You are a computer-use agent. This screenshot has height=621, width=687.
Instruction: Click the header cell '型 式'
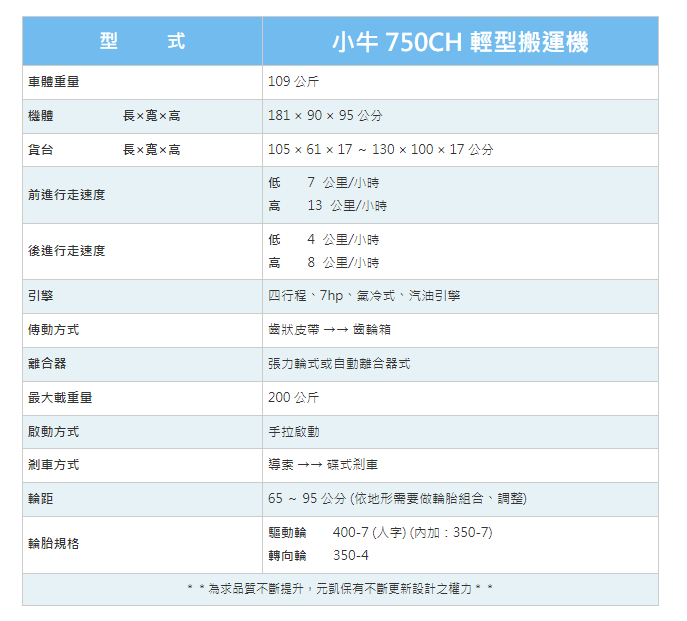[142, 41]
